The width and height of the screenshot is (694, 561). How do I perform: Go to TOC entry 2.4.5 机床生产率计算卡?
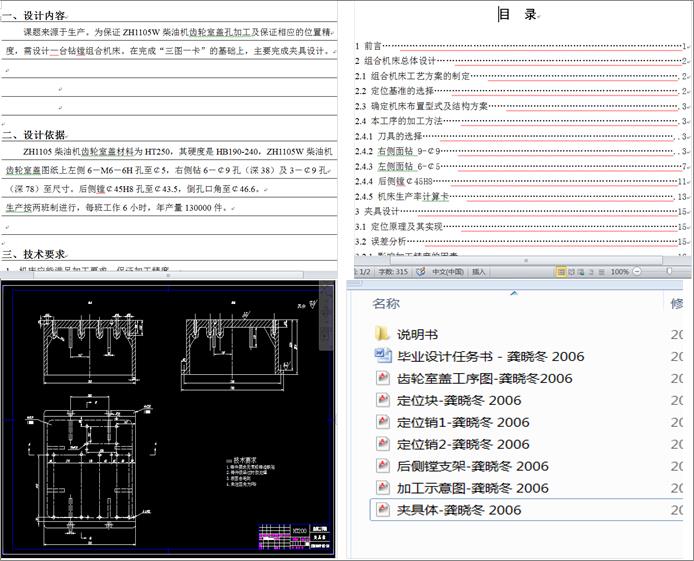[520, 196]
